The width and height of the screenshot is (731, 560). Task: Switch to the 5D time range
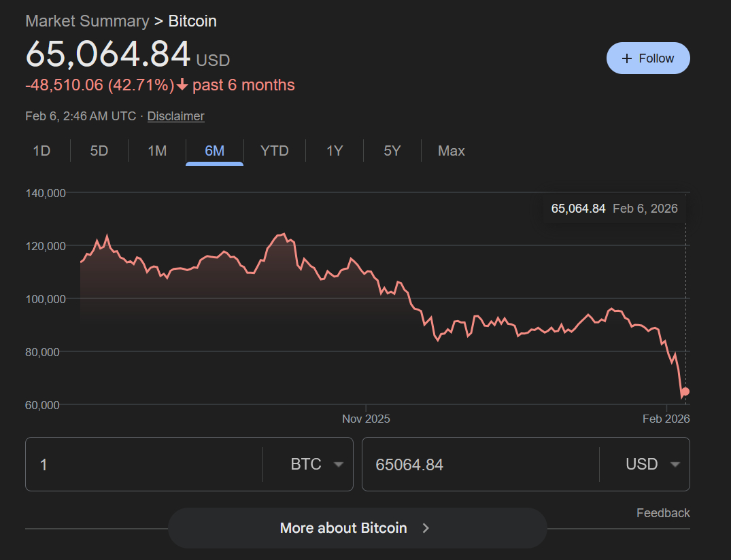(99, 151)
